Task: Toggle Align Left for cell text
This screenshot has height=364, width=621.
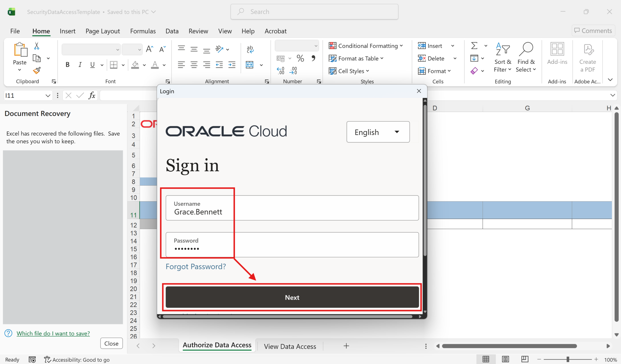Action: pyautogui.click(x=181, y=65)
